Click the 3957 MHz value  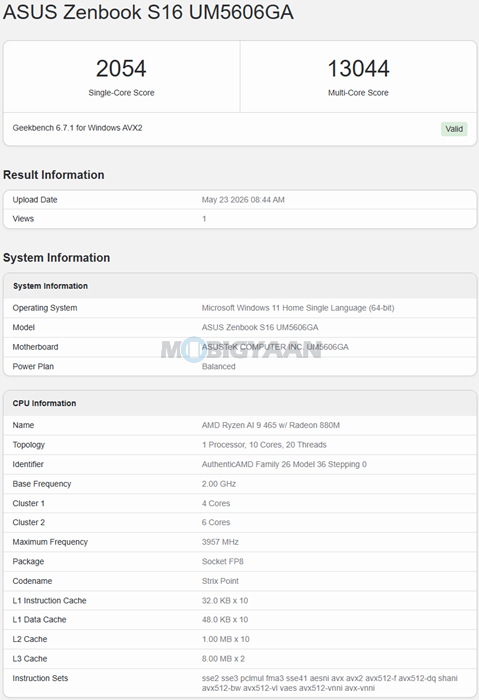point(220,542)
